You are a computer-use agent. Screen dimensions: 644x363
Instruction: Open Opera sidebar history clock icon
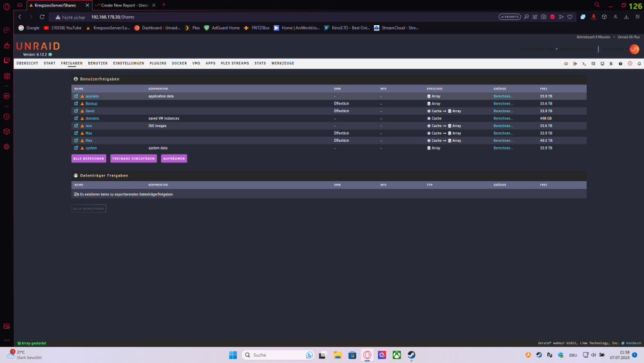6,117
